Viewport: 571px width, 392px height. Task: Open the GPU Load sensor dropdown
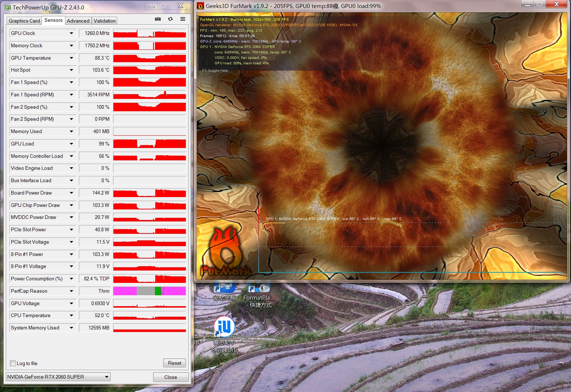71,144
